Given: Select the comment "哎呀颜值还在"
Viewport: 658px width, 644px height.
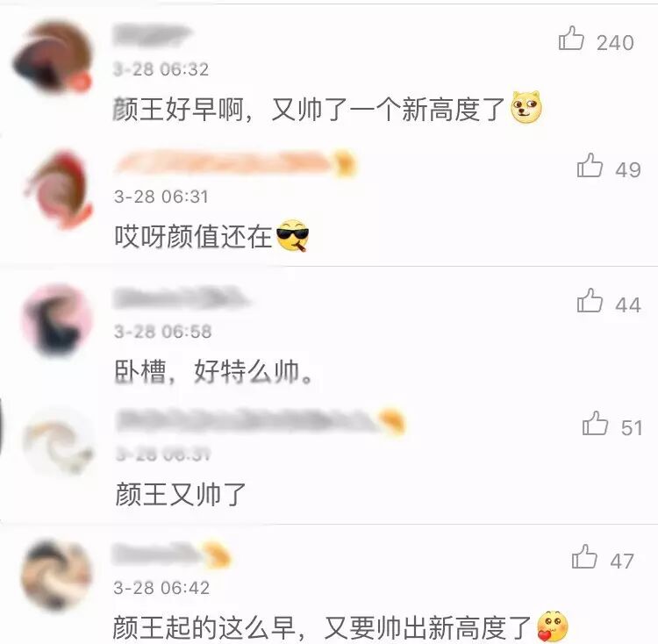Looking at the screenshot, I should [194, 236].
